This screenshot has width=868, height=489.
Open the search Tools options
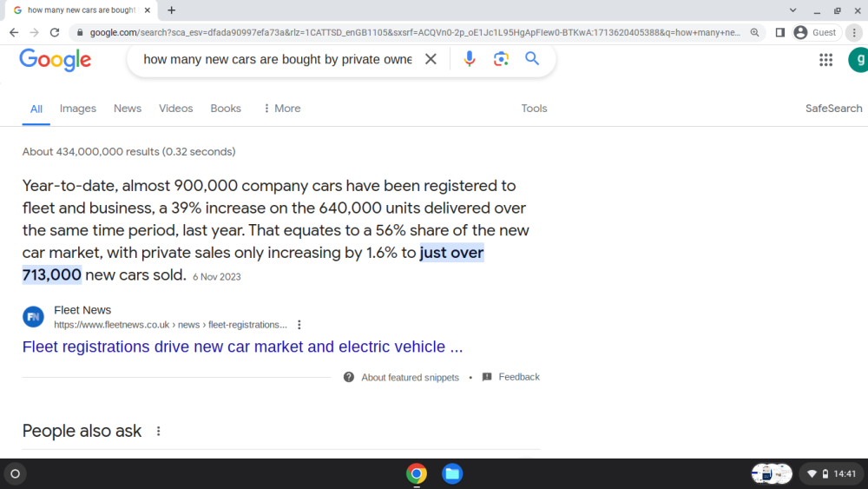tap(534, 109)
